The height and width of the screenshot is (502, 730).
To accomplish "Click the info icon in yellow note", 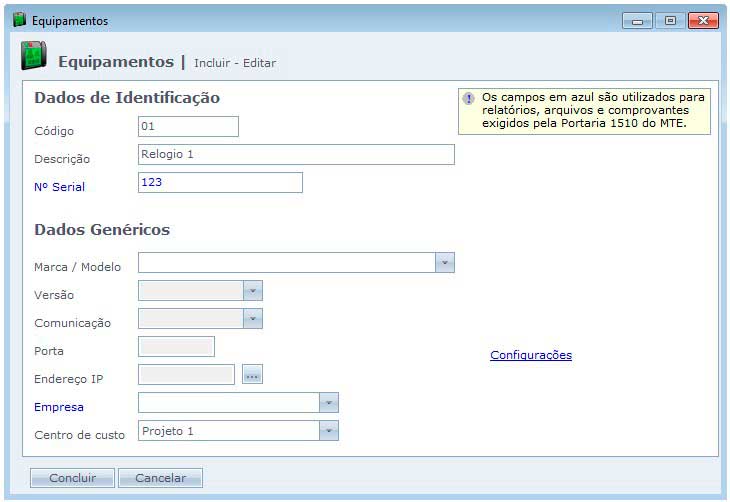I will click(x=468, y=98).
